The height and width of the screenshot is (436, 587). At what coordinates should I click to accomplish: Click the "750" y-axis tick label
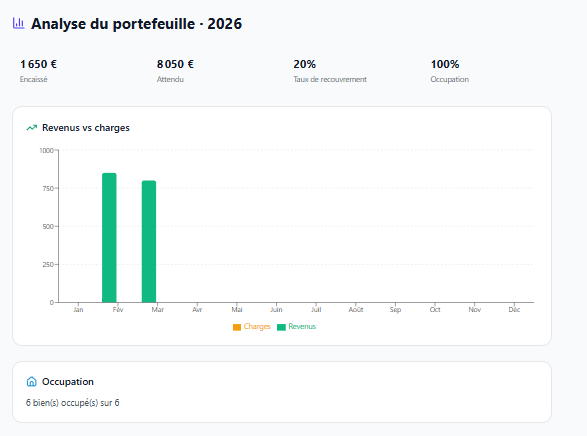(x=48, y=189)
